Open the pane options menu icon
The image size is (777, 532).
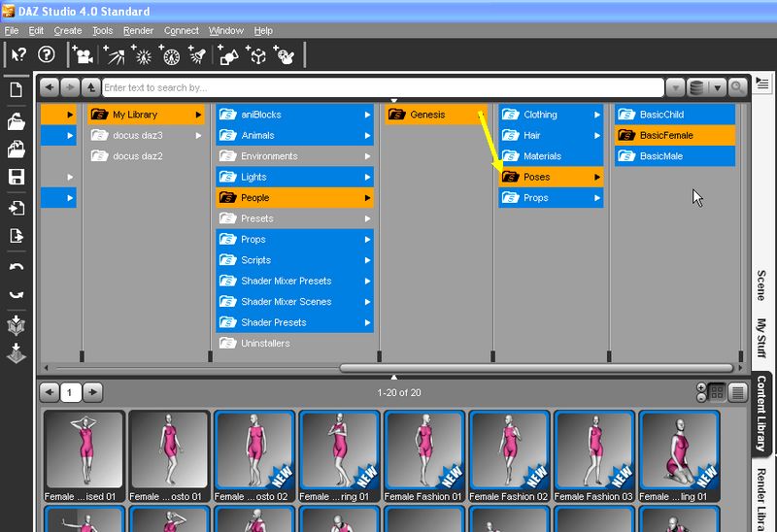[x=762, y=83]
